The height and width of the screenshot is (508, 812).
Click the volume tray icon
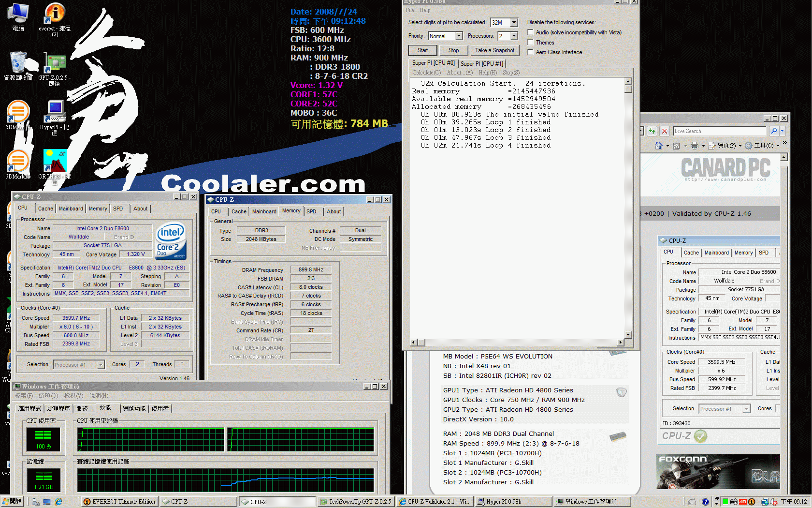(x=774, y=502)
